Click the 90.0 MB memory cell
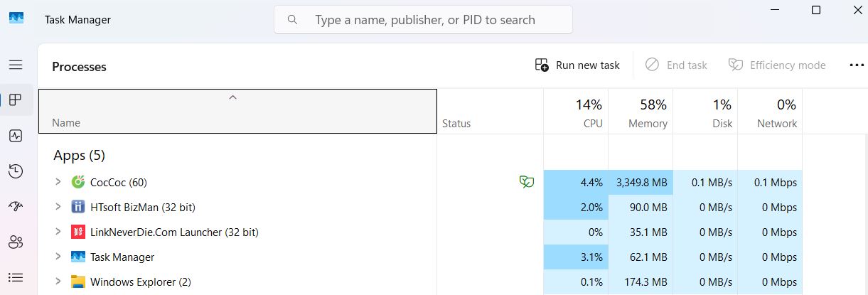The image size is (868, 295). [x=641, y=207]
